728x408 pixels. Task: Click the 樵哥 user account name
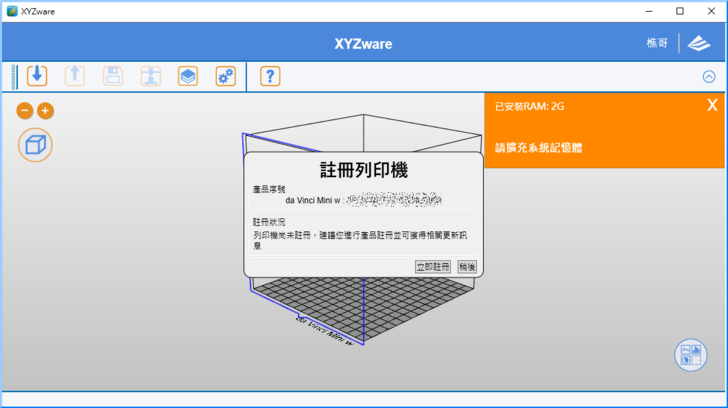click(x=657, y=43)
